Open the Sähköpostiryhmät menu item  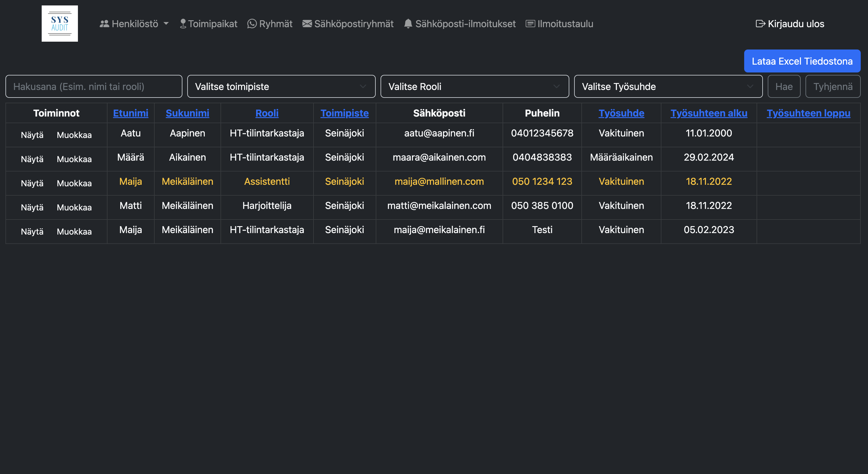click(x=348, y=24)
